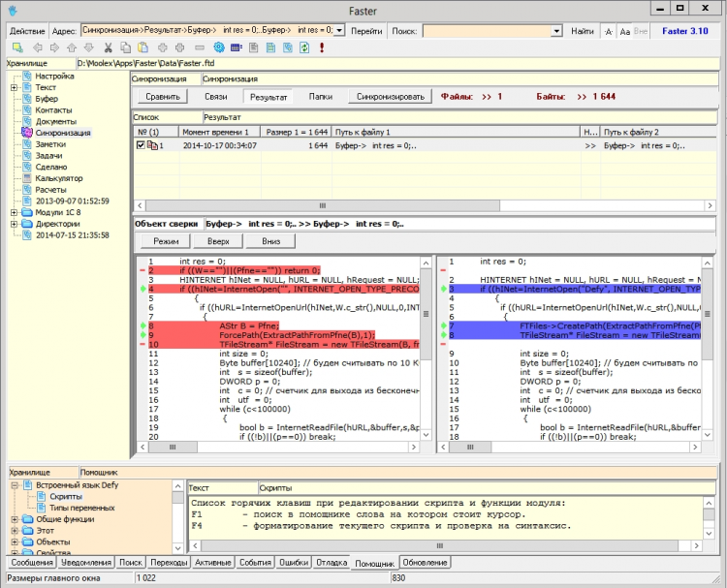Open the 'Действие' menu

(27, 32)
